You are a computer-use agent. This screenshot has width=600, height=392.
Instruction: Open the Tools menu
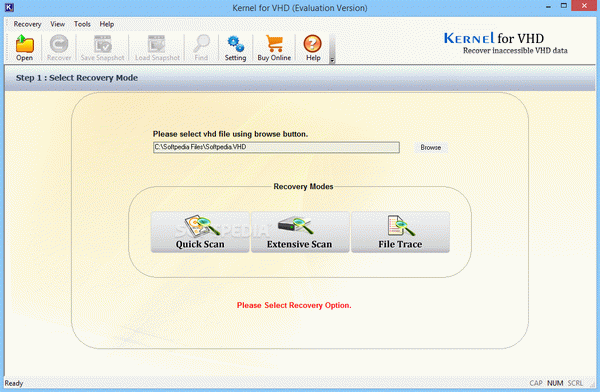pos(82,24)
